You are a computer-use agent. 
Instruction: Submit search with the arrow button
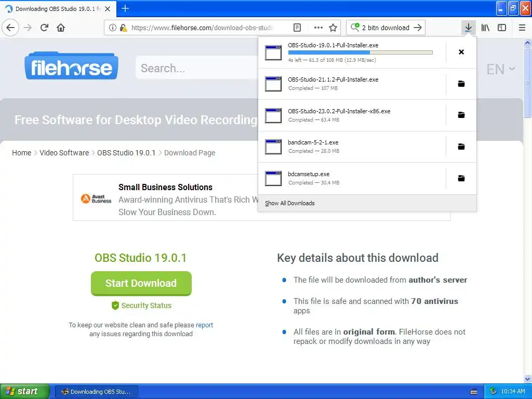pyautogui.click(x=418, y=28)
